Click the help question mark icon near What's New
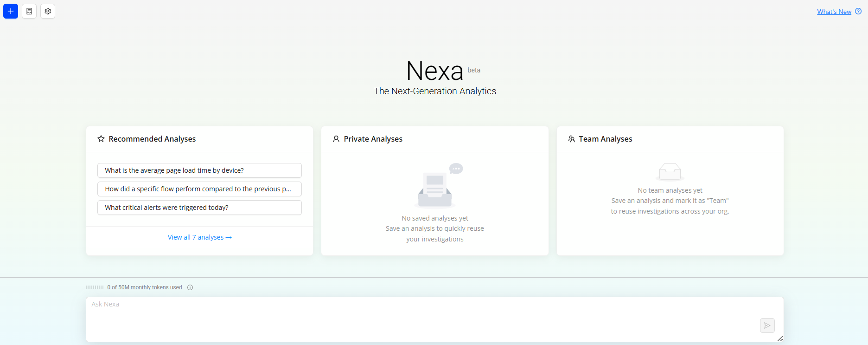The width and height of the screenshot is (868, 345). pos(858,12)
